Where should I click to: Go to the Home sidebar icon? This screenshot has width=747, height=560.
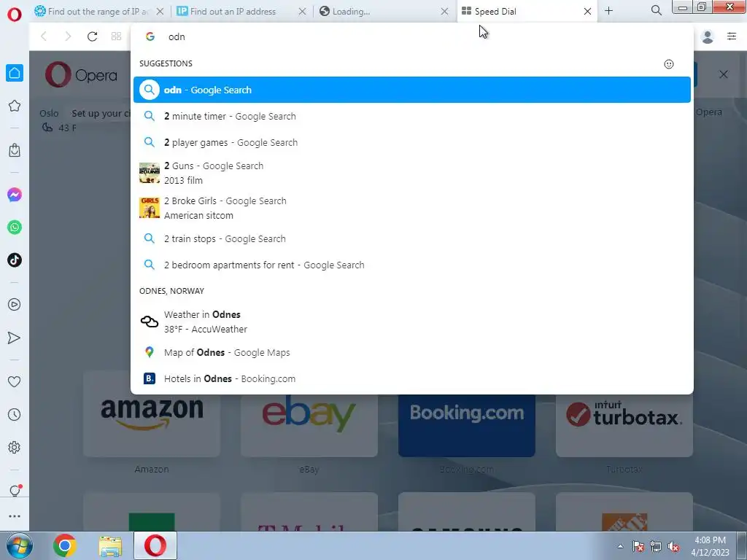(15, 73)
